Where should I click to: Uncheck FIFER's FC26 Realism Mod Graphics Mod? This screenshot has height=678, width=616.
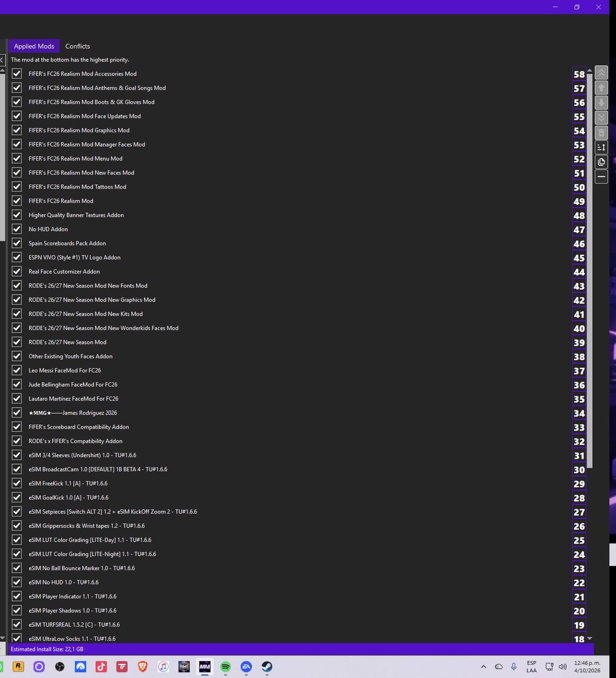point(16,130)
